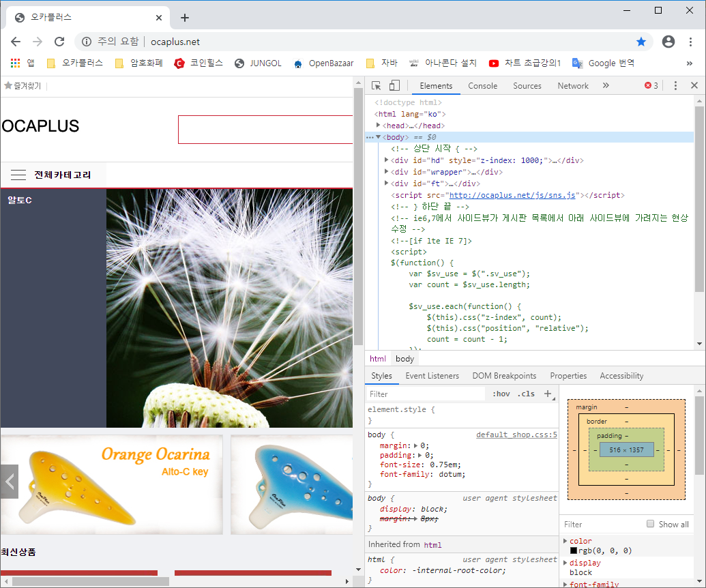Screen dimensions: 706x588
Task: Select the body breadcrumb
Action: click(x=405, y=359)
